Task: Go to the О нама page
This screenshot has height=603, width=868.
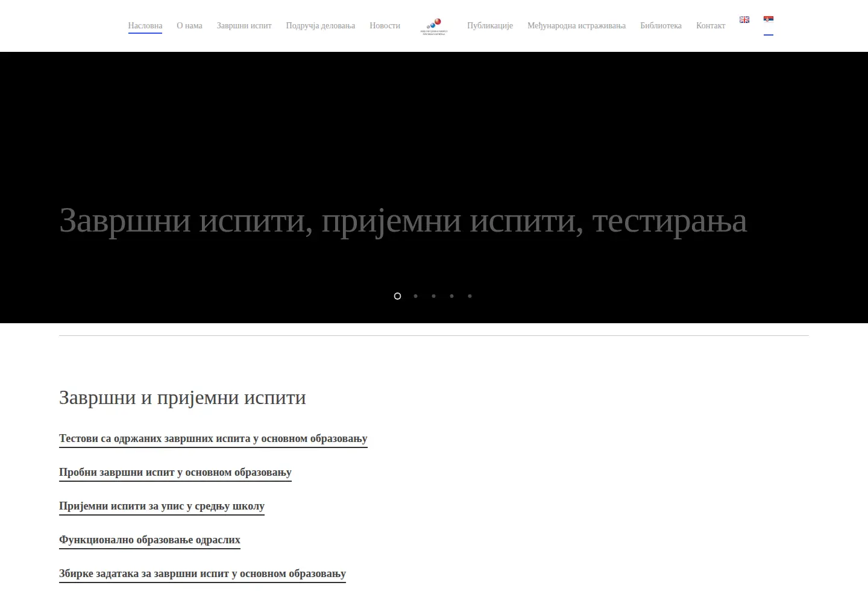Action: coord(189,26)
